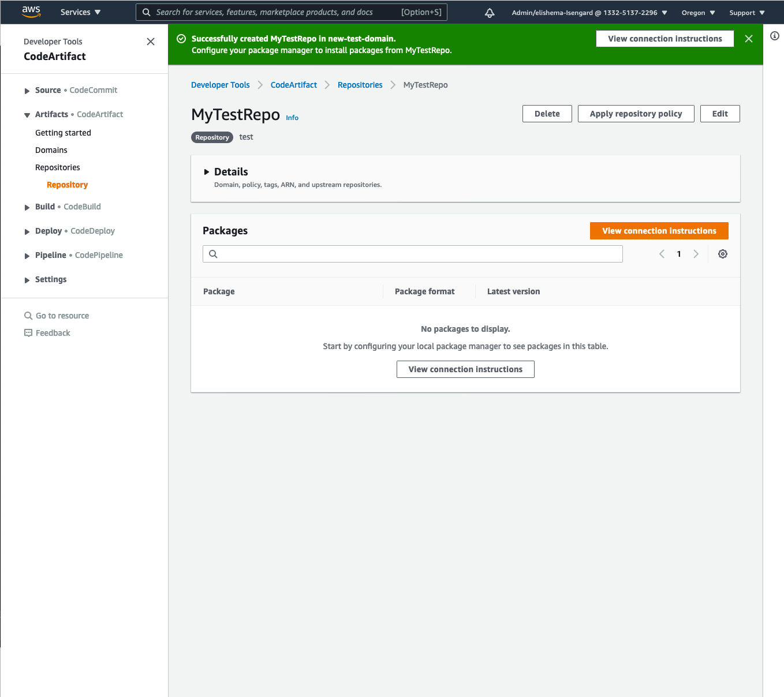Open CodeArtifact breadcrumb link

294,85
